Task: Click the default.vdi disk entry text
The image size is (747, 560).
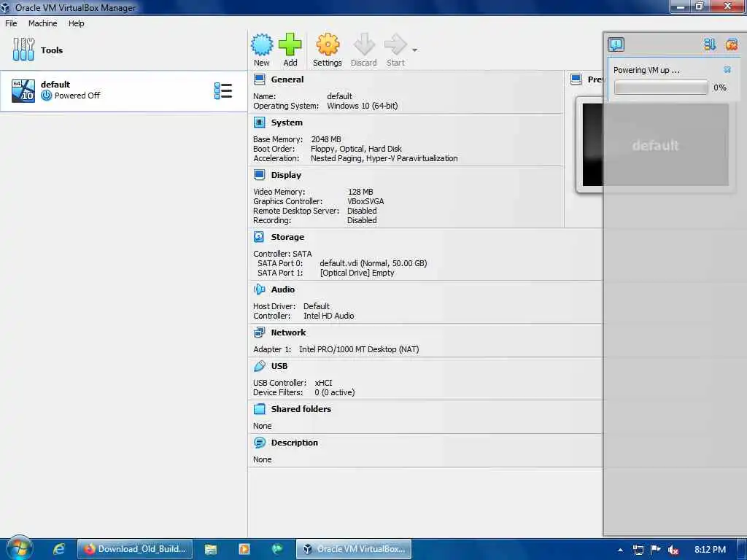Action: pyautogui.click(x=373, y=262)
